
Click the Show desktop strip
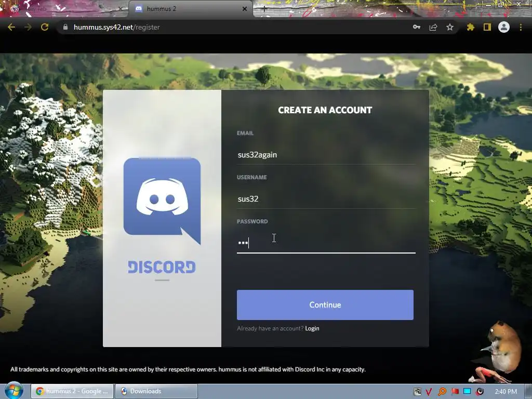click(x=528, y=392)
